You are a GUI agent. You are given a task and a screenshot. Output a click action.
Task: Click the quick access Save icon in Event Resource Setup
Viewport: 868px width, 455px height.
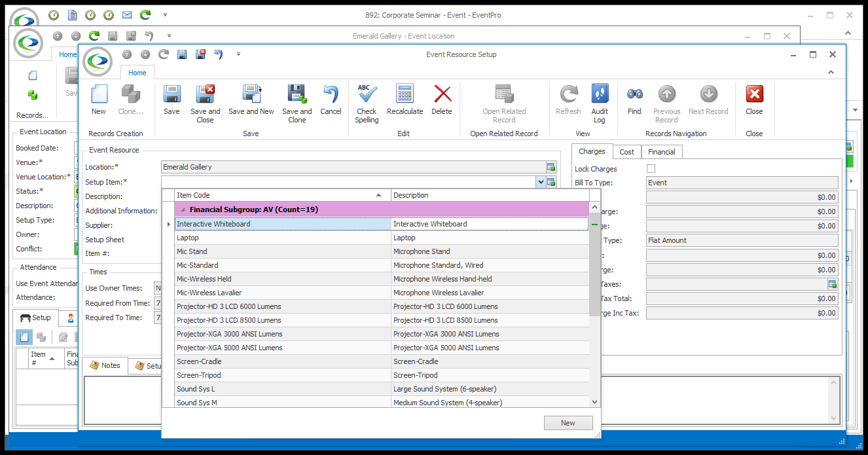(182, 54)
